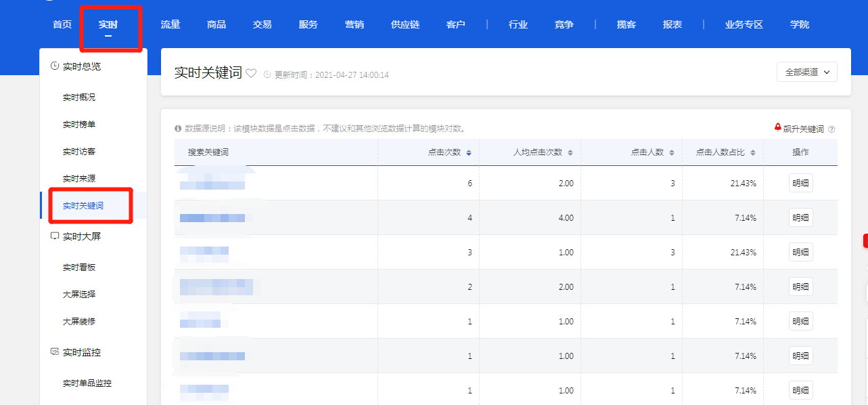
Task: Click the info icon before 数据源说明
Action: click(x=178, y=129)
